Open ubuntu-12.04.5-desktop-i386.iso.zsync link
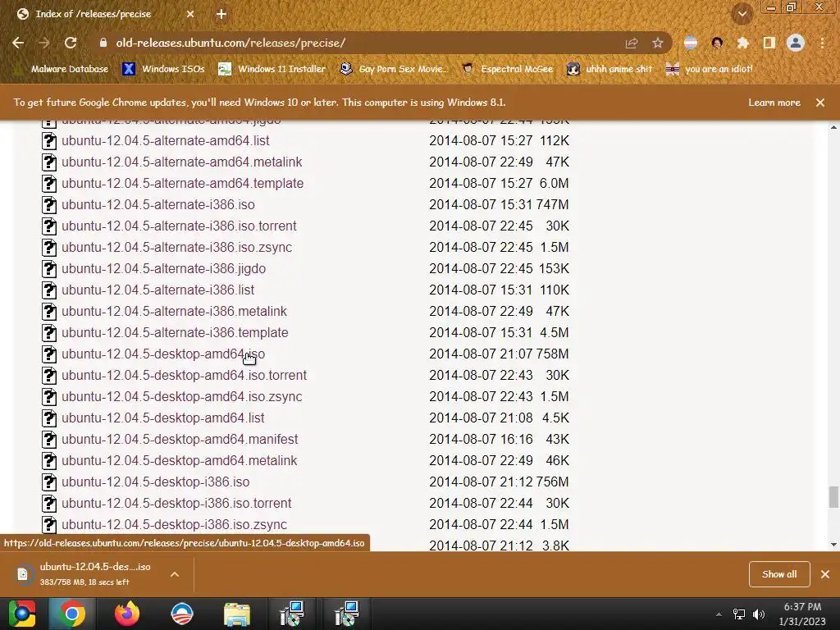840x630 pixels. click(x=174, y=524)
